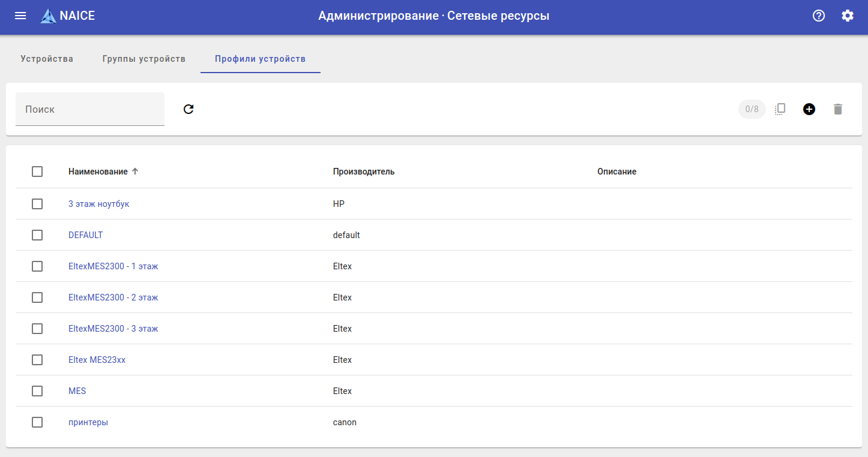
Task: Click the Описание column header
Action: (616, 172)
